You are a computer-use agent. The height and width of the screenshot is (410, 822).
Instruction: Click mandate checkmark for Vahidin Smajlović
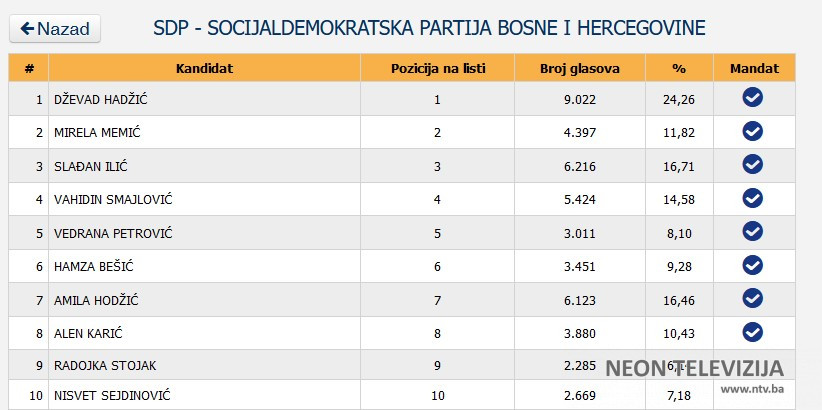point(753,198)
